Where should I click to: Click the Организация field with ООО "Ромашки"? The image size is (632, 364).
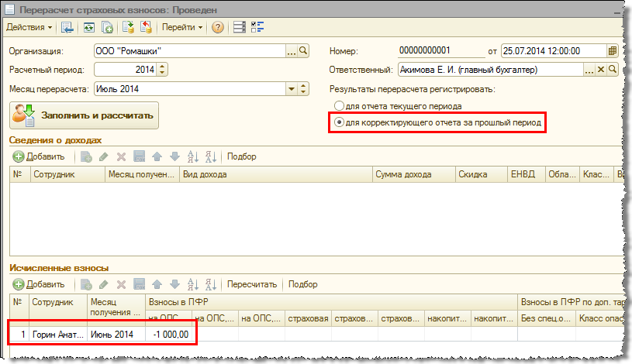point(190,51)
